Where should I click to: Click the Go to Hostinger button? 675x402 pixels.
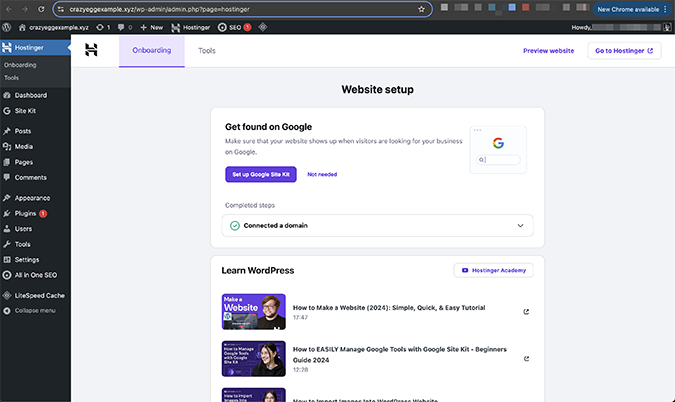pyautogui.click(x=624, y=51)
